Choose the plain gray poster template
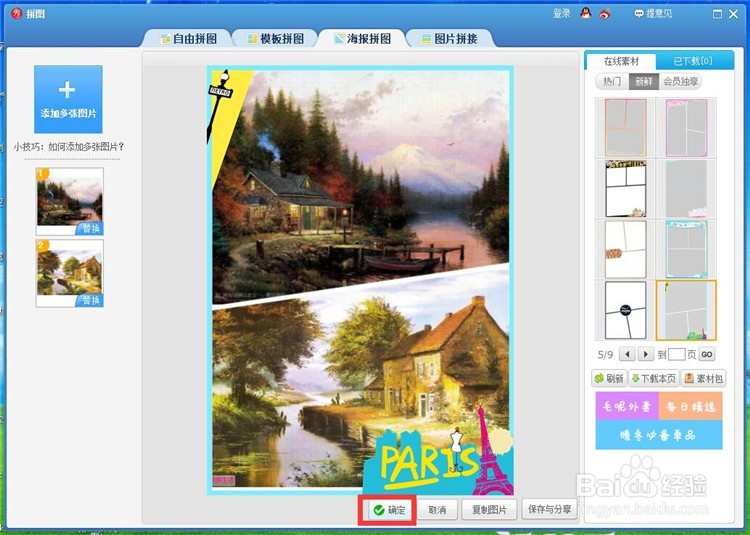The height and width of the screenshot is (535, 750). tap(686, 188)
